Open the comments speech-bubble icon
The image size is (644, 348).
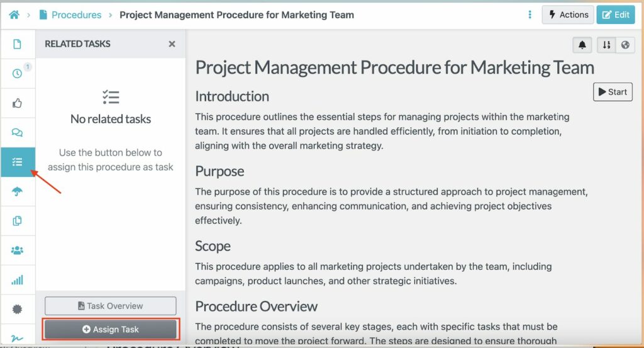[x=18, y=132]
